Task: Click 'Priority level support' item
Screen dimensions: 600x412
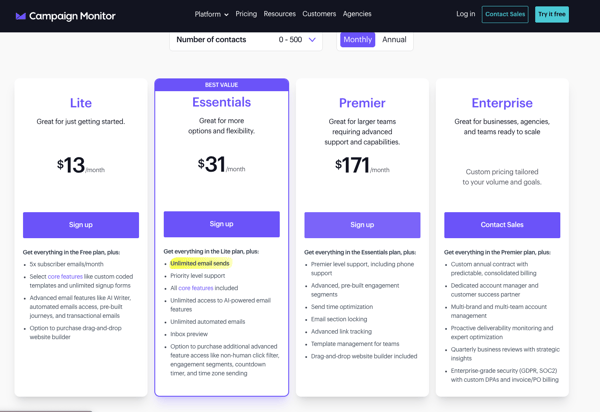Action: (198, 275)
